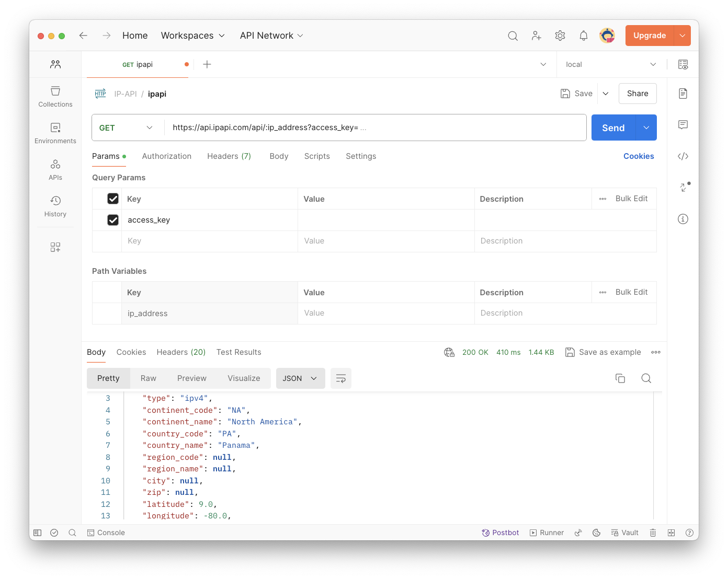
Task: Open the local environment selector dropdown
Action: (610, 64)
